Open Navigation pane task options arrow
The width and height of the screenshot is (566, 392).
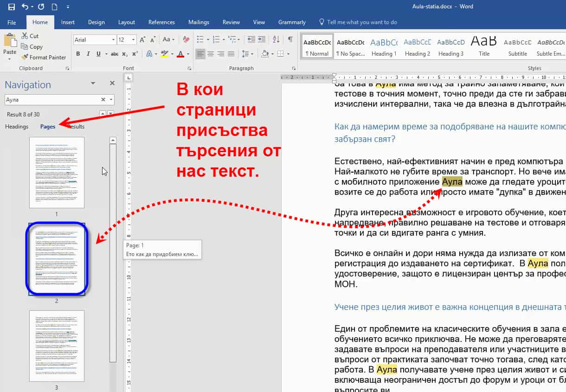click(93, 83)
